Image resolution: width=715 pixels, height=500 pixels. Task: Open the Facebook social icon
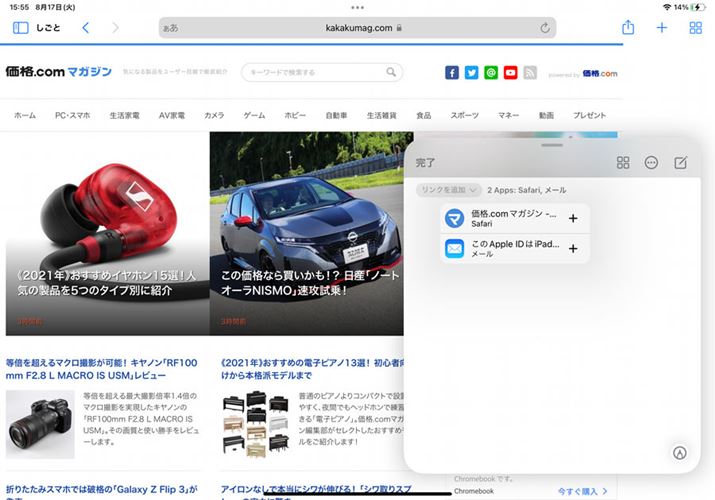click(452, 73)
